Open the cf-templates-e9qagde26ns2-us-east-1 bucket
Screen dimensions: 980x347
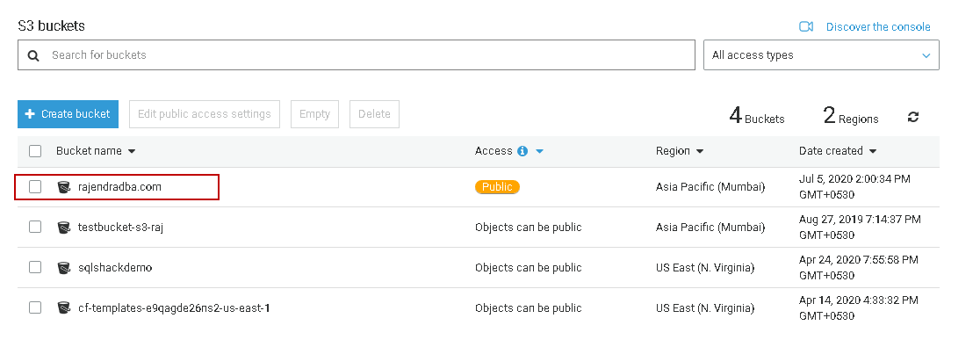[174, 308]
